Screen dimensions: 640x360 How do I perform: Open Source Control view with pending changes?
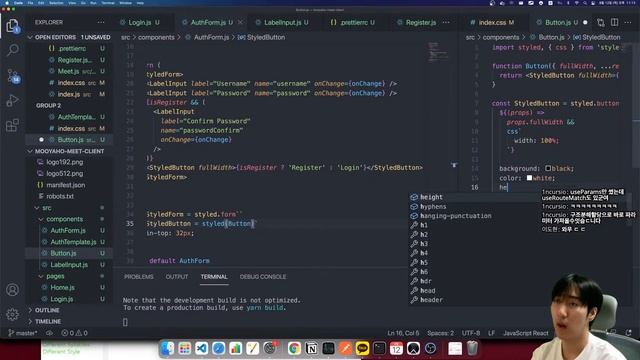pos(13,76)
